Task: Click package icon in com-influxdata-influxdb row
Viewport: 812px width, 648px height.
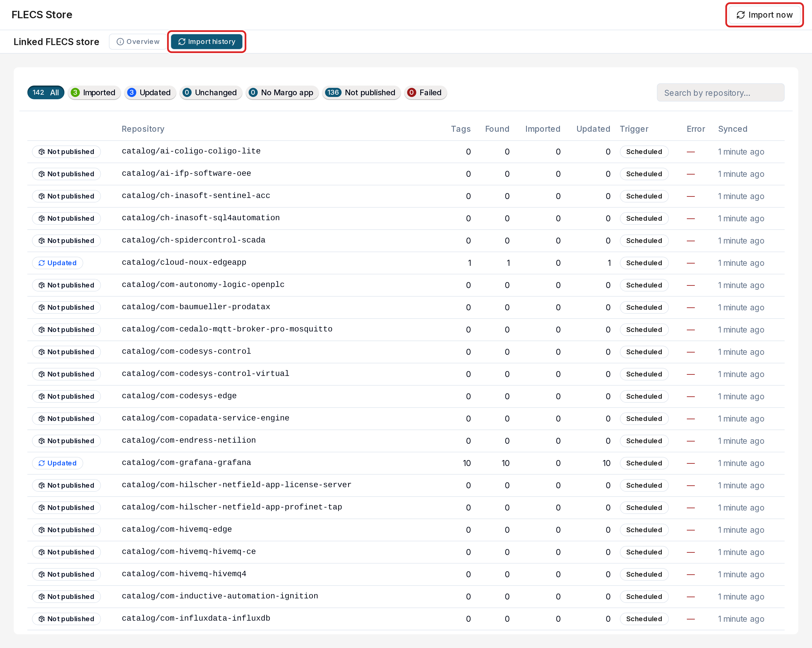Action: [x=42, y=619]
